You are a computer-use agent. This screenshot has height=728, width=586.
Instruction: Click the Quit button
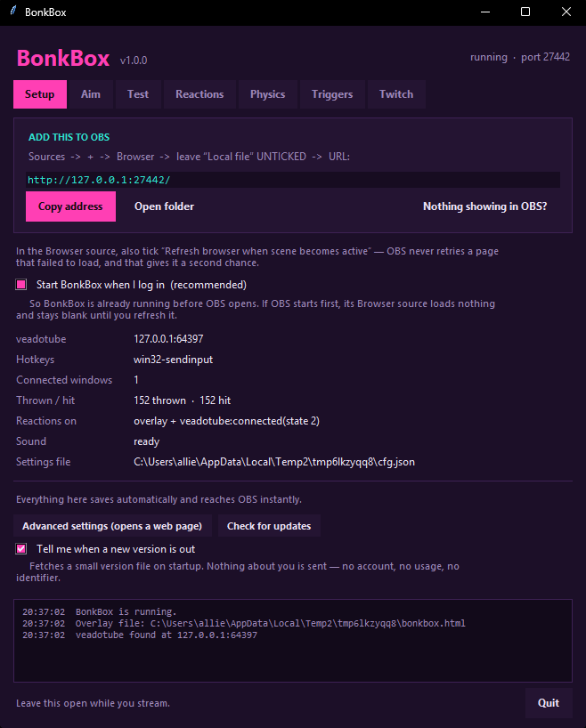point(549,703)
